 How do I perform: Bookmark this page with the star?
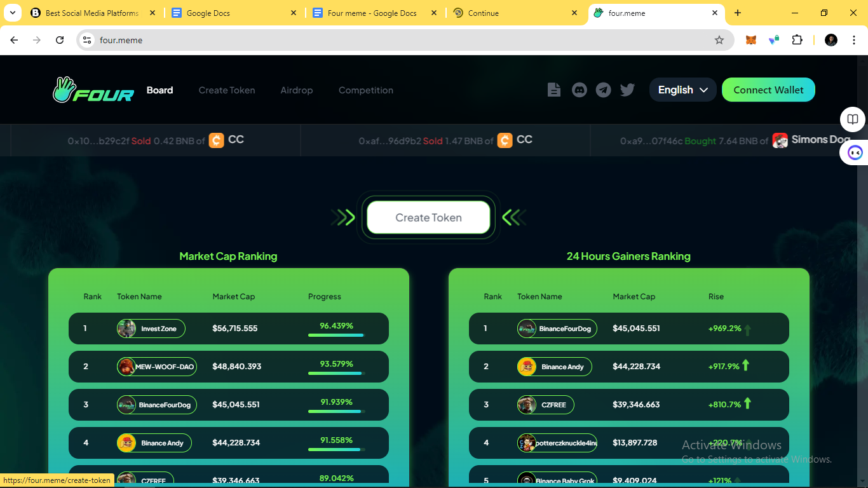(x=719, y=40)
